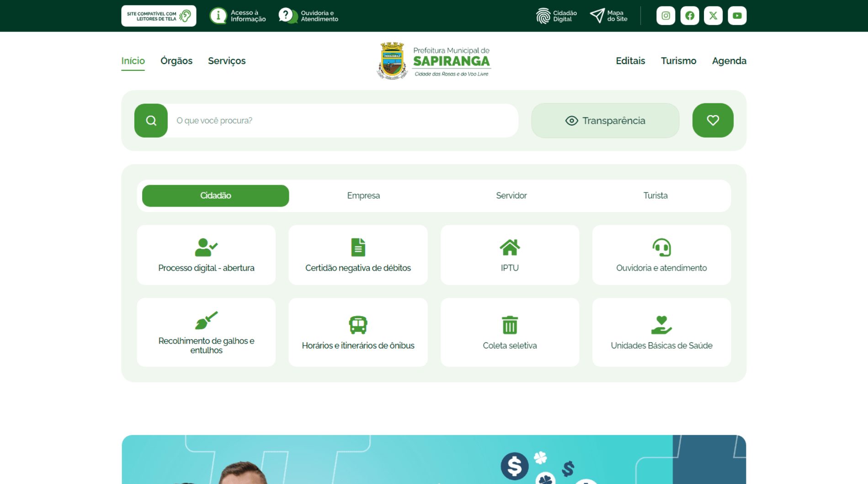This screenshot has width=868, height=484.
Task: Open the Instagram social icon
Action: [x=666, y=16]
